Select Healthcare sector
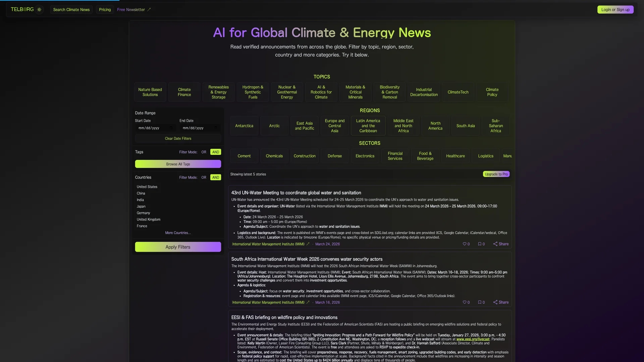 (x=455, y=156)
